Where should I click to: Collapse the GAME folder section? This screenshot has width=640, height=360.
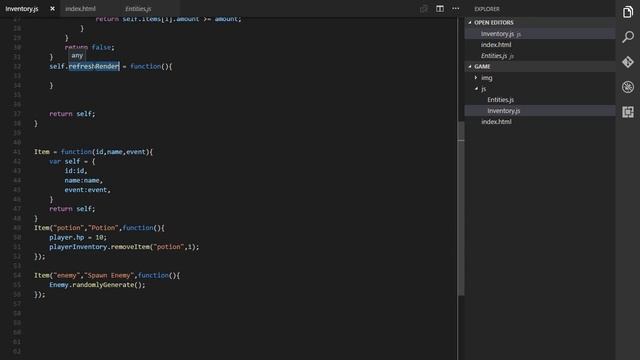(540, 67)
